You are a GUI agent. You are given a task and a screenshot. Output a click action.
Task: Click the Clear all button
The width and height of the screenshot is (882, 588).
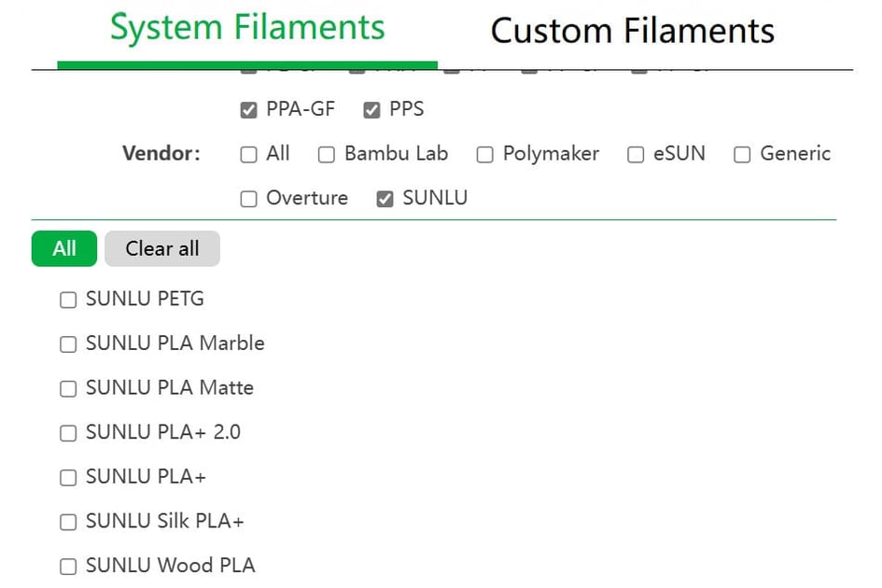[162, 249]
